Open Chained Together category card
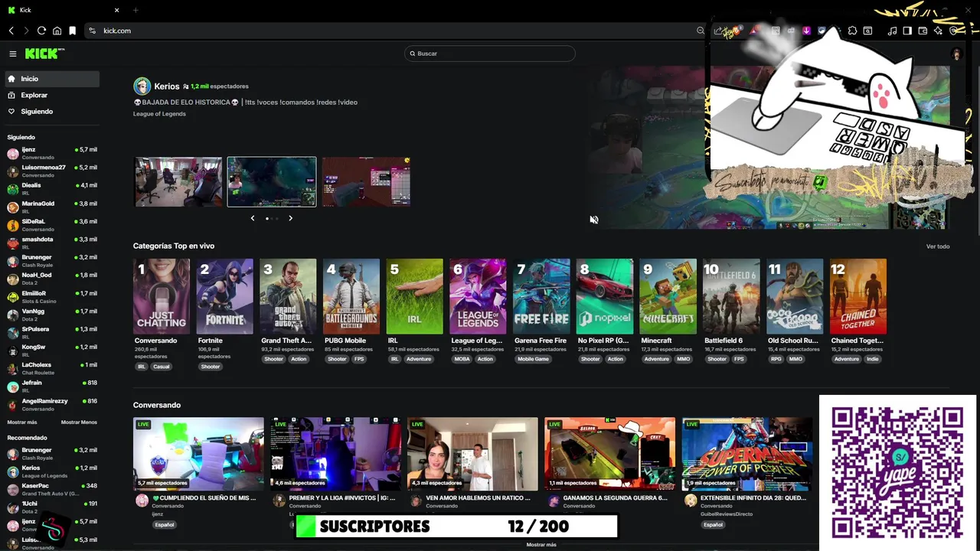The height and width of the screenshot is (551, 980). (858, 296)
